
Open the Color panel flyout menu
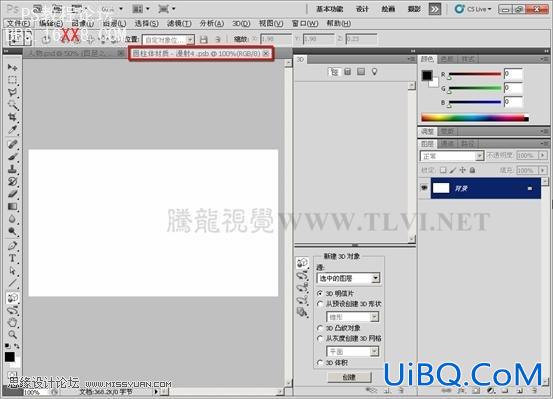pyautogui.click(x=545, y=59)
